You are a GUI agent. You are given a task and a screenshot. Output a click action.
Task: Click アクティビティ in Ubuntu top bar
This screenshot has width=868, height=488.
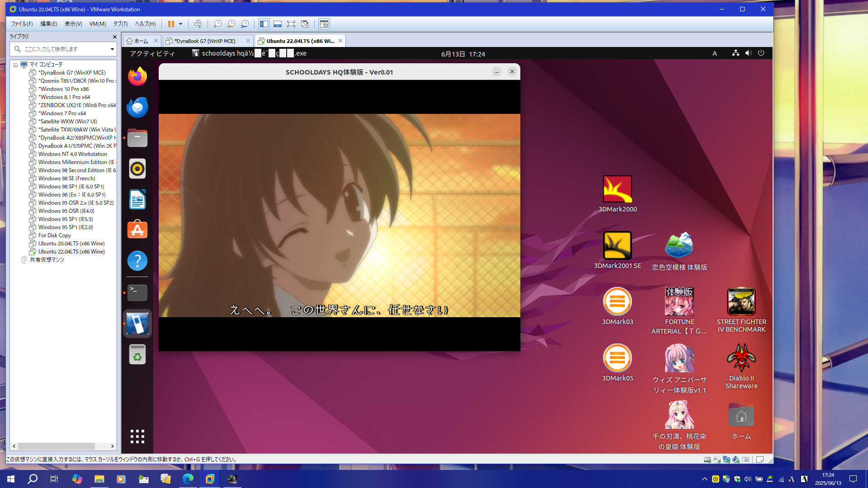point(152,53)
